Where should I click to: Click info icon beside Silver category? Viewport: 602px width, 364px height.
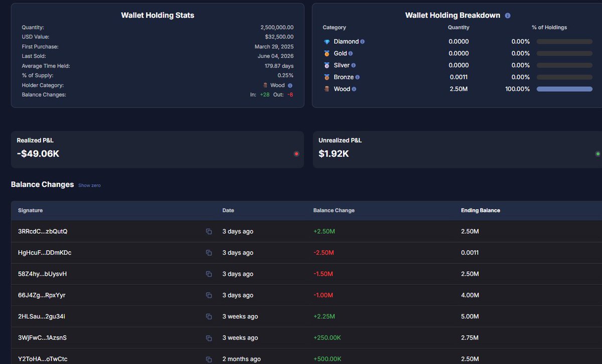click(x=354, y=65)
